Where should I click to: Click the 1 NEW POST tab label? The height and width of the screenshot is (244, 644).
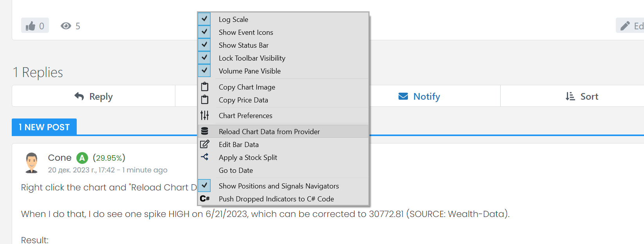click(x=44, y=127)
